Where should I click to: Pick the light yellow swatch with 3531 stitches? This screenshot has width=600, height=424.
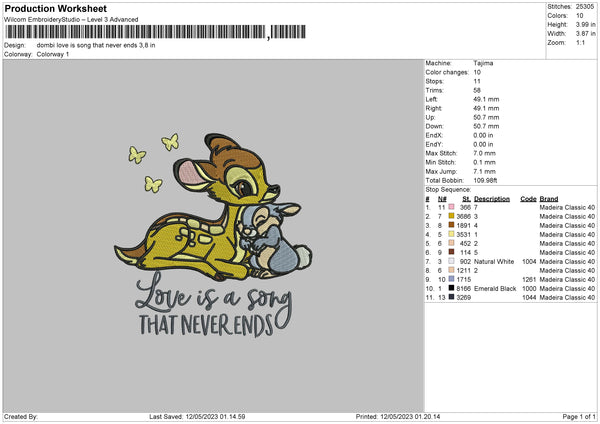(x=451, y=234)
